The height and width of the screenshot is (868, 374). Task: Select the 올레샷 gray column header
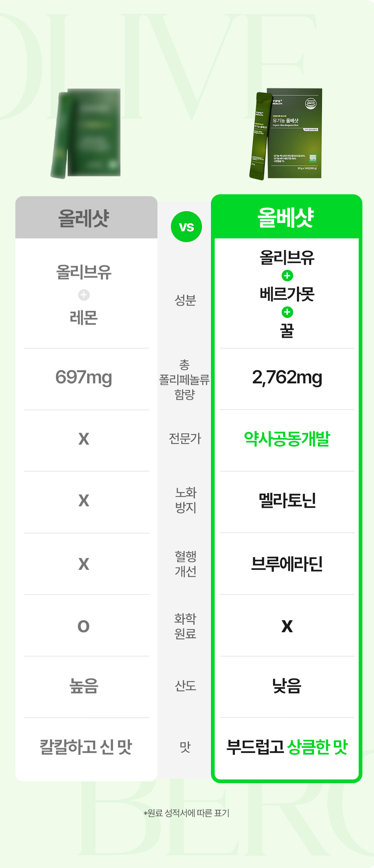tap(84, 218)
